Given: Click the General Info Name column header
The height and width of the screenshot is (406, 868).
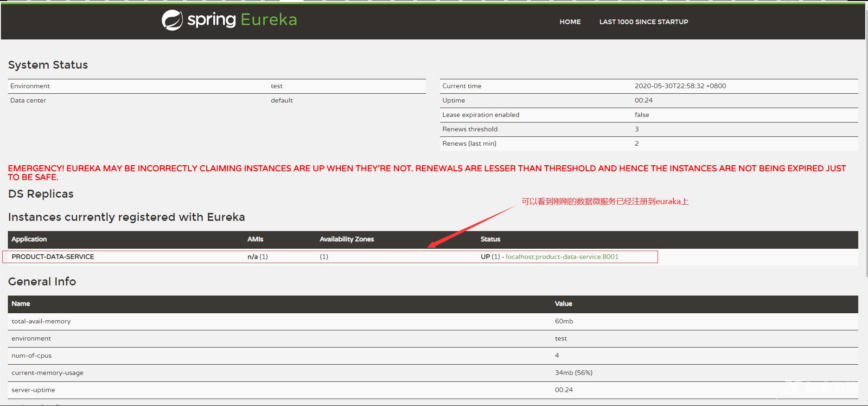Looking at the screenshot, I should [21, 303].
